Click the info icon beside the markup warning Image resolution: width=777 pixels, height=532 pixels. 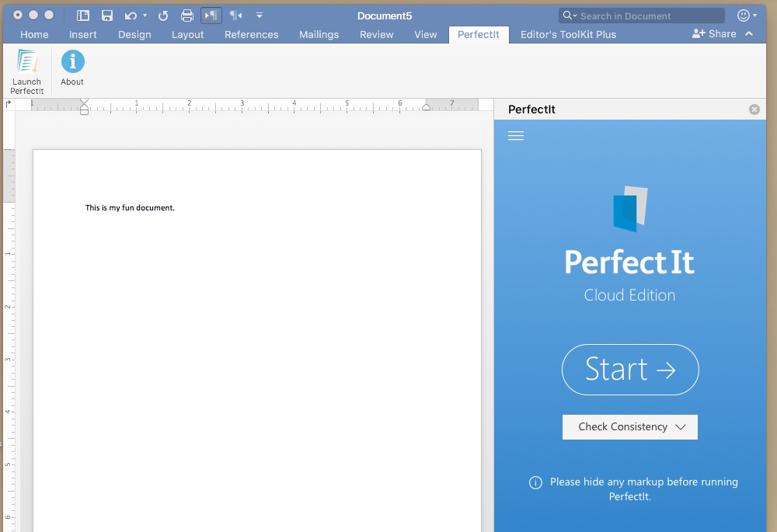535,482
